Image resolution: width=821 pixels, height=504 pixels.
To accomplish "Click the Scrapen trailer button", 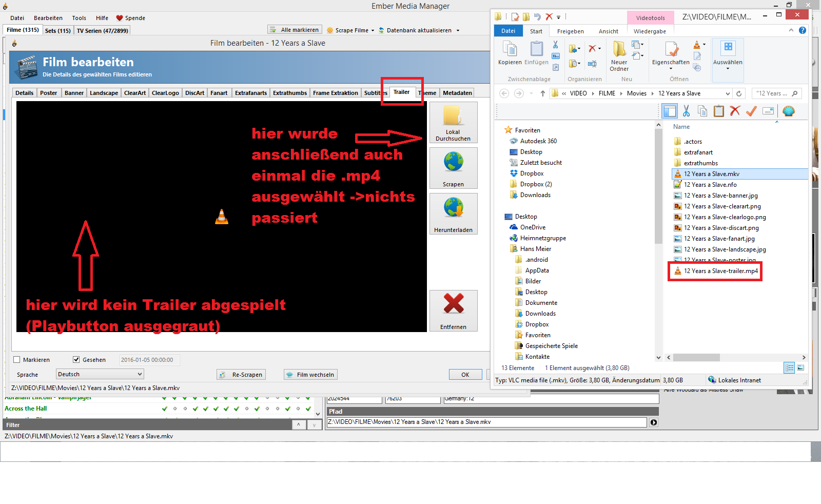I will coord(453,168).
